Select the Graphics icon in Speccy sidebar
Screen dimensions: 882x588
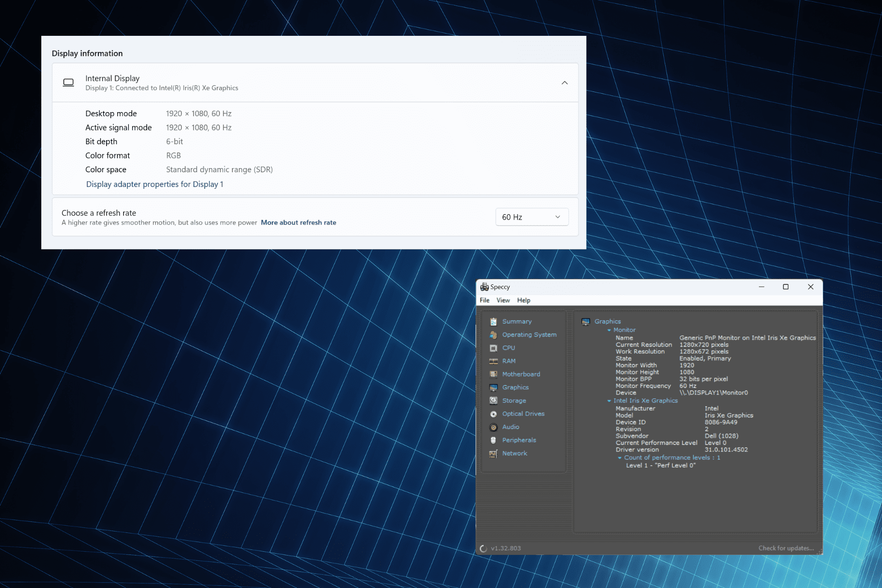(x=493, y=387)
